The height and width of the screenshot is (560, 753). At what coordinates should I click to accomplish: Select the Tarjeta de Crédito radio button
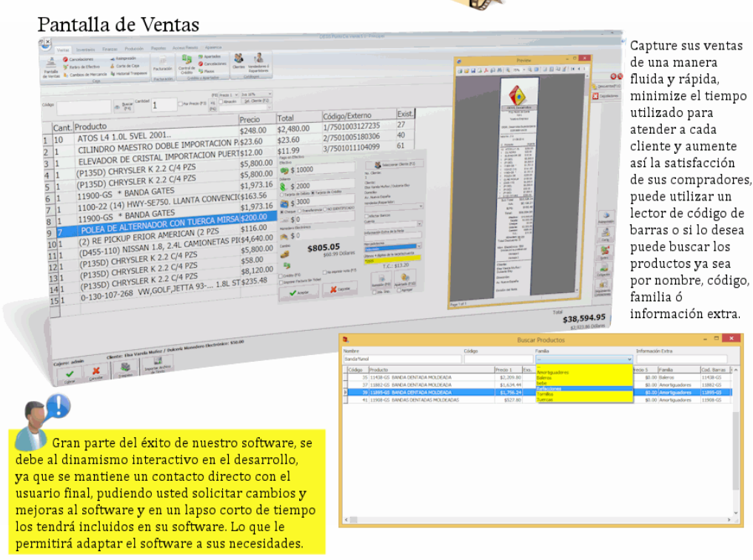coord(314,192)
